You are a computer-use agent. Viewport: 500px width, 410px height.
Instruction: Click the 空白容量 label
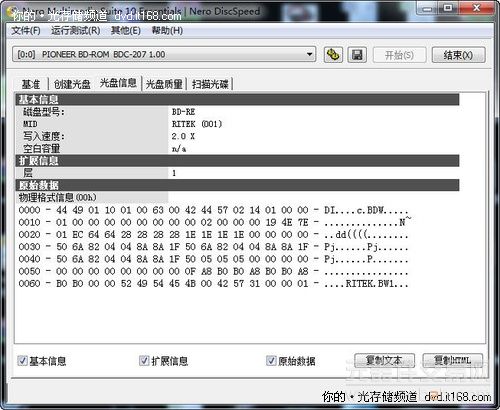pos(41,149)
